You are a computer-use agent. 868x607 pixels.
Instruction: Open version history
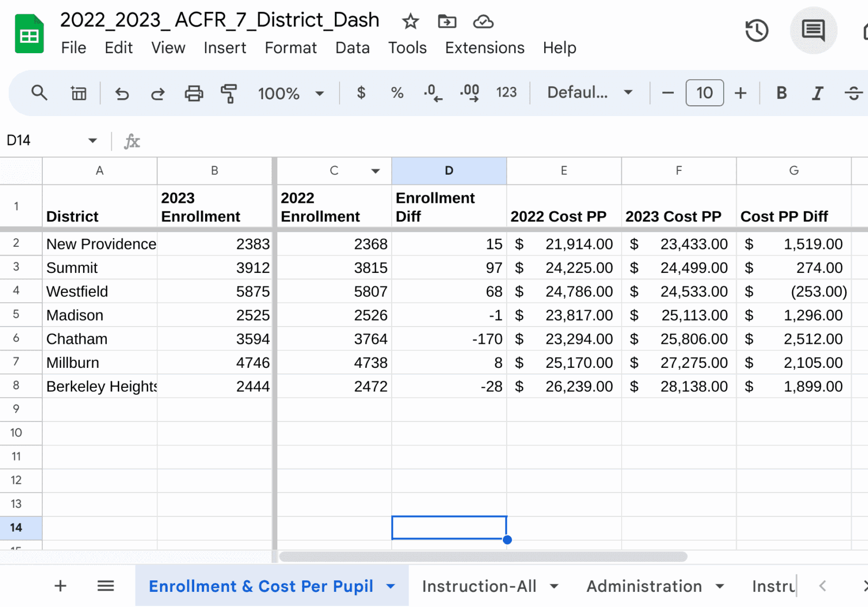757,31
